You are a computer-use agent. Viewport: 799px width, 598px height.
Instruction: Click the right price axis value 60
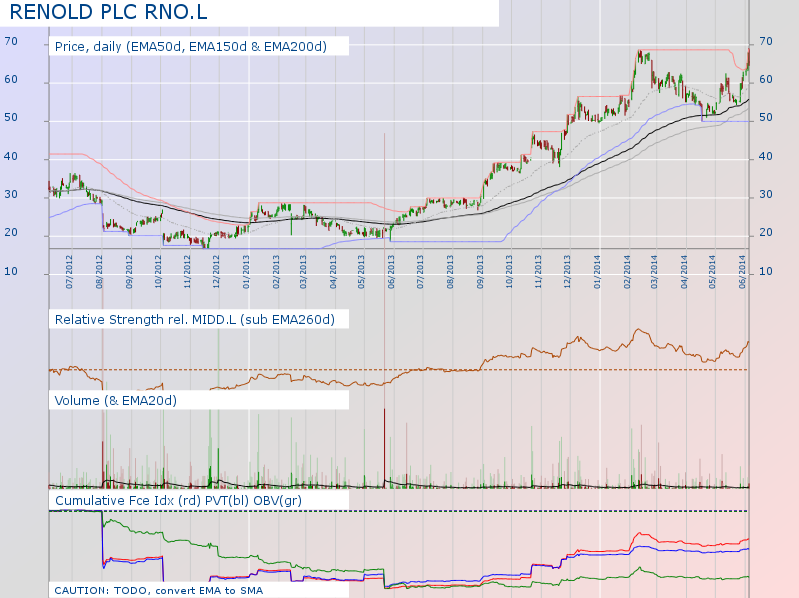[766, 79]
